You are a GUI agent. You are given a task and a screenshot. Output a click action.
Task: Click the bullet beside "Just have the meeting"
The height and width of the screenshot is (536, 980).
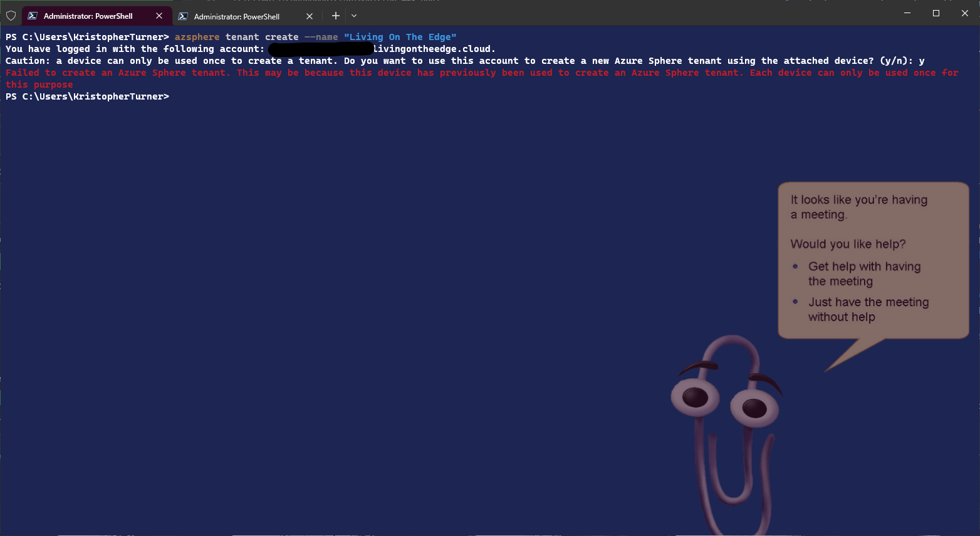tap(795, 302)
